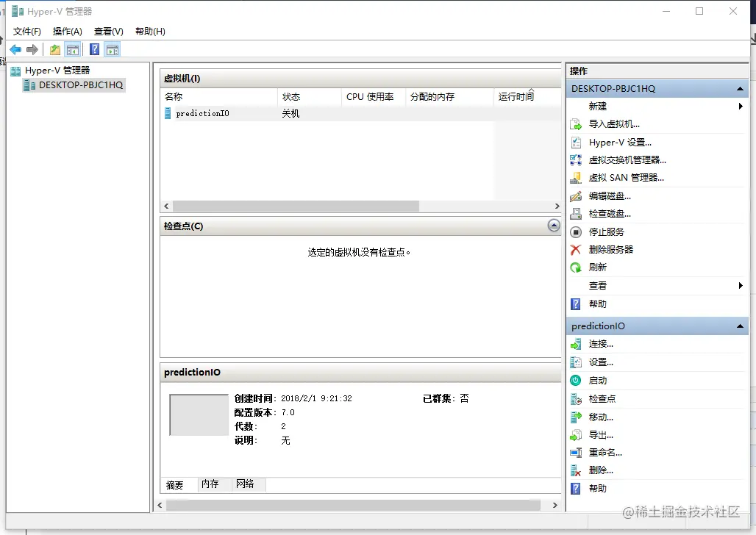Open the 文件(F) menu
The width and height of the screenshot is (756, 535).
(27, 32)
